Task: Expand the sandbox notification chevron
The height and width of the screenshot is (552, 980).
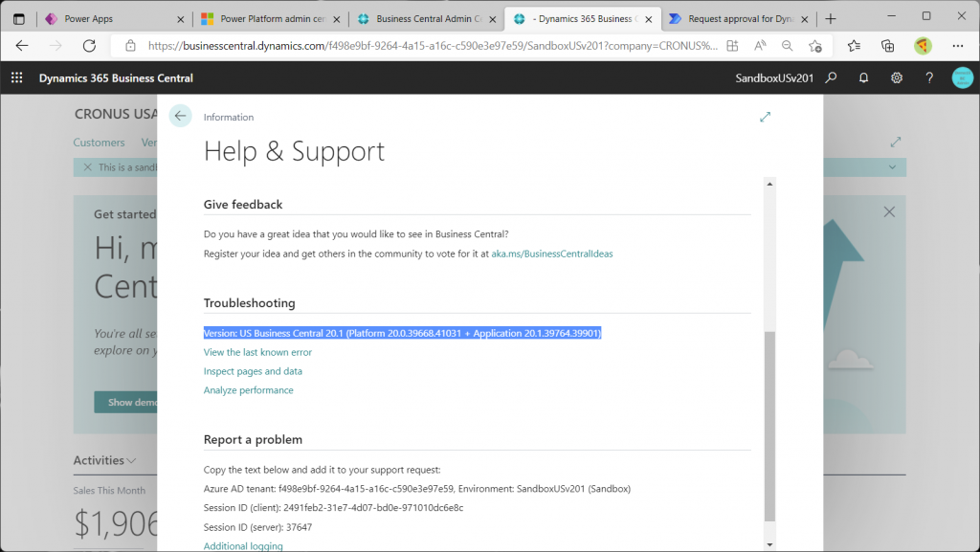Action: pyautogui.click(x=893, y=167)
